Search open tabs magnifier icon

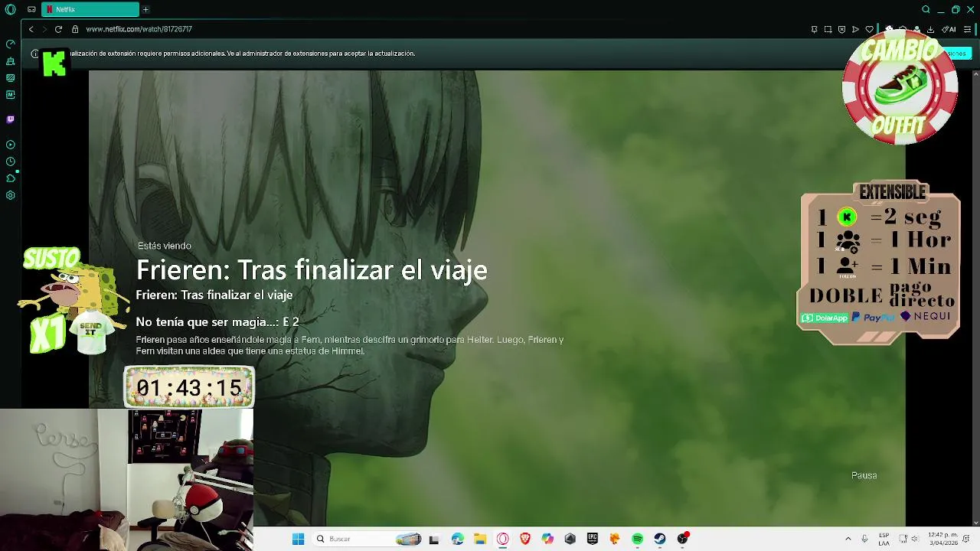pyautogui.click(x=926, y=9)
